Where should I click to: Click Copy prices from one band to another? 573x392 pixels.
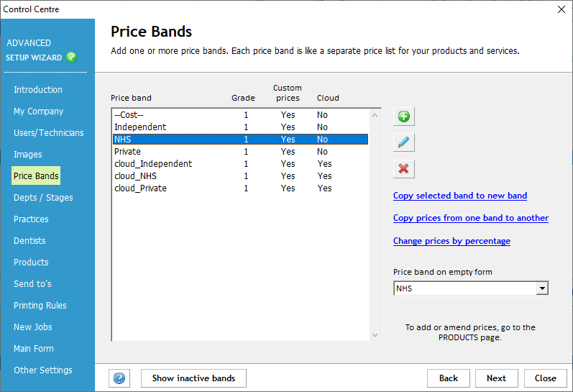471,218
